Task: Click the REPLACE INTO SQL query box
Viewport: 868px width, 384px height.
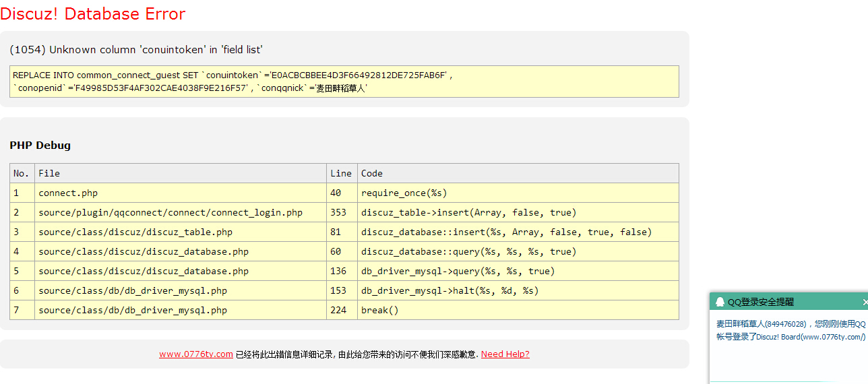Action: 344,82
